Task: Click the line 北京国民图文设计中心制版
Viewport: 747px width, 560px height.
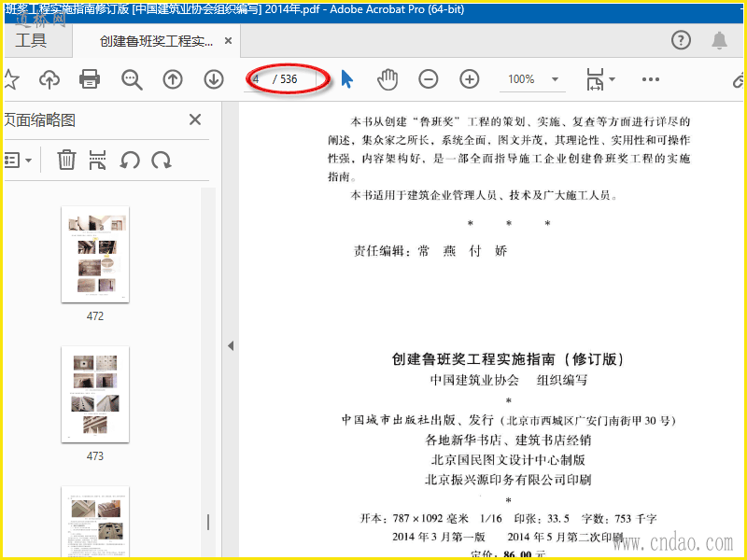Action: 508,459
